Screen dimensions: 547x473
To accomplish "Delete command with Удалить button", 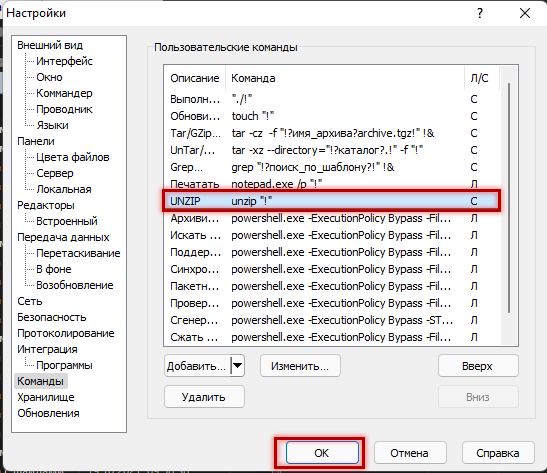I will pyautogui.click(x=204, y=397).
